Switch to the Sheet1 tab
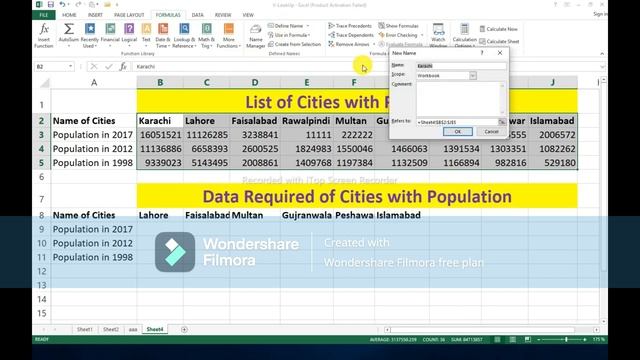Image resolution: width=640 pixels, height=360 pixels. point(84,329)
